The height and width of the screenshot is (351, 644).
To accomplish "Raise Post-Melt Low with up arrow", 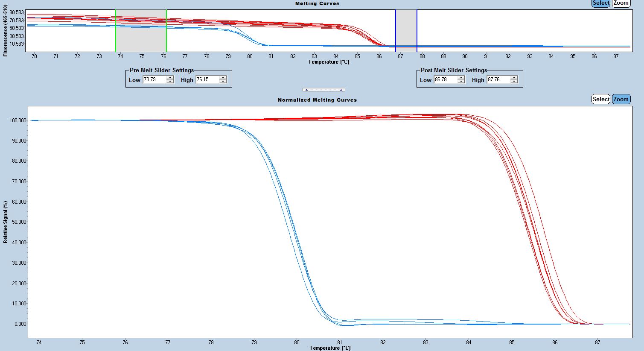I will point(461,78).
